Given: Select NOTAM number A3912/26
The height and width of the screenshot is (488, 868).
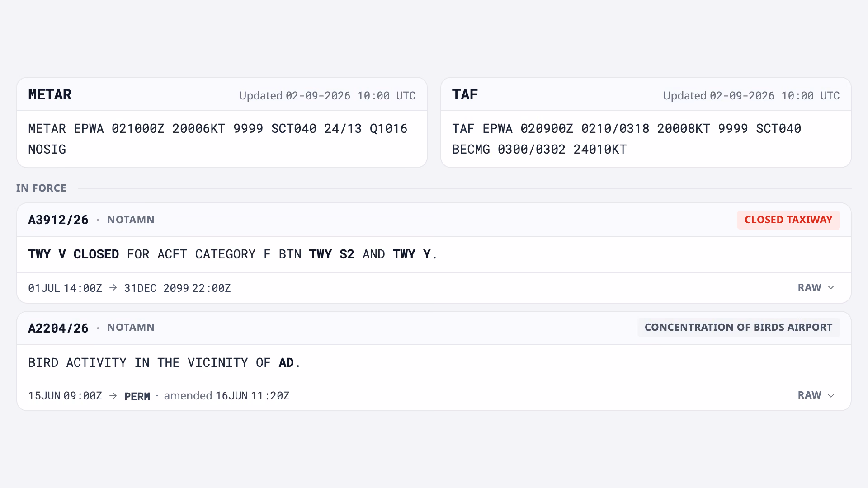Looking at the screenshot, I should [x=58, y=220].
